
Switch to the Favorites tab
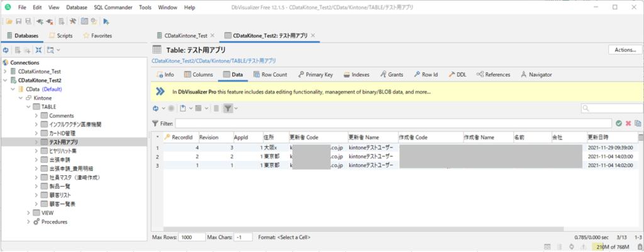[x=97, y=36]
